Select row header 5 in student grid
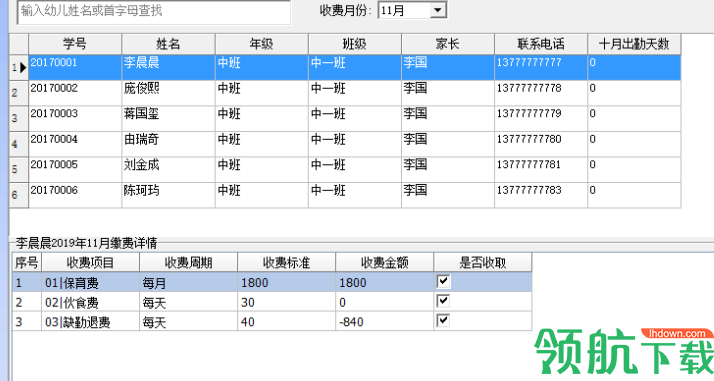Screen dimensions: 714x381 (19, 170)
